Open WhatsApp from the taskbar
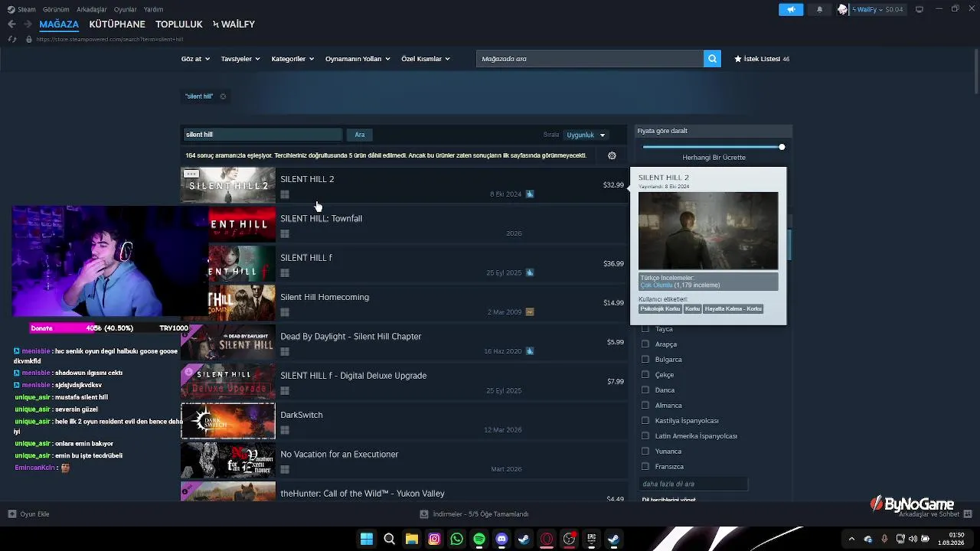This screenshot has width=980, height=551. pyautogui.click(x=456, y=540)
